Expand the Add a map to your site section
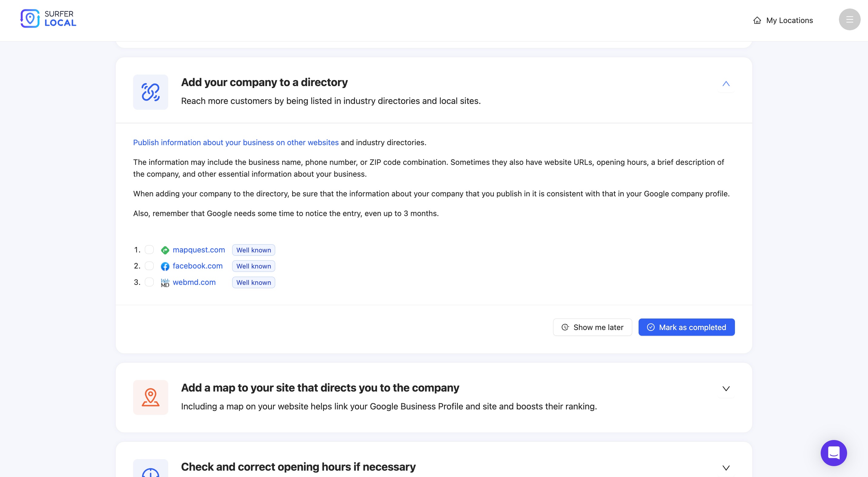Screen dimensions: 868x477 [x=726, y=389]
